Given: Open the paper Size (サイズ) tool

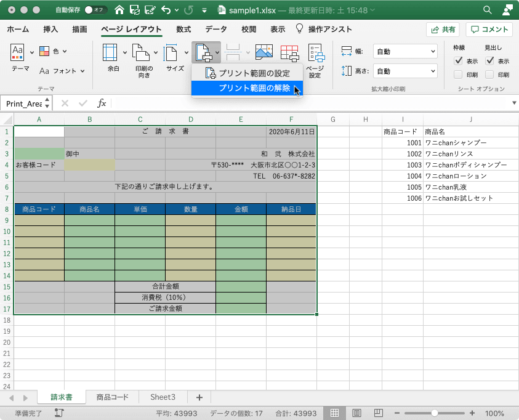Looking at the screenshot, I should click(x=171, y=52).
